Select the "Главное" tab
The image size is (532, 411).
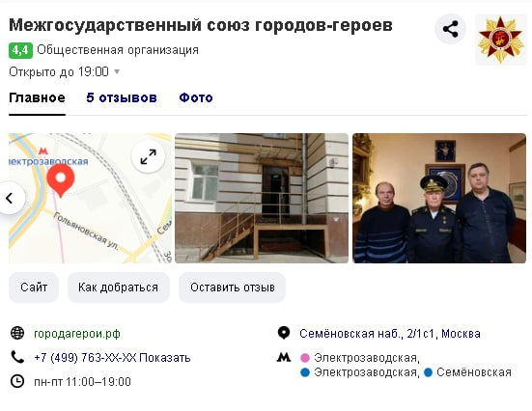click(37, 97)
